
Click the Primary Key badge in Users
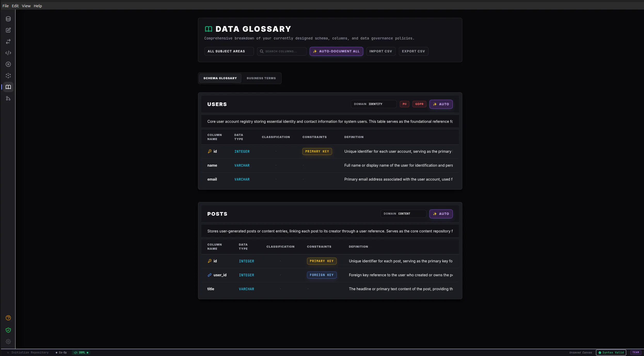click(x=317, y=151)
